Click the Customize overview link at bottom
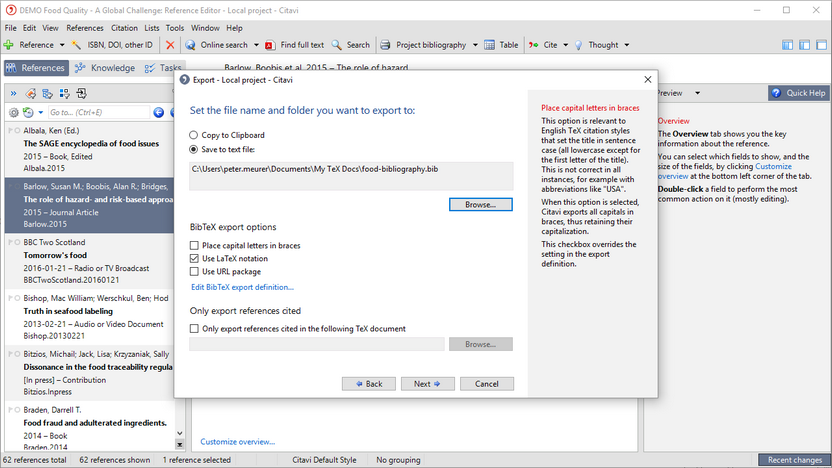 coord(238,441)
